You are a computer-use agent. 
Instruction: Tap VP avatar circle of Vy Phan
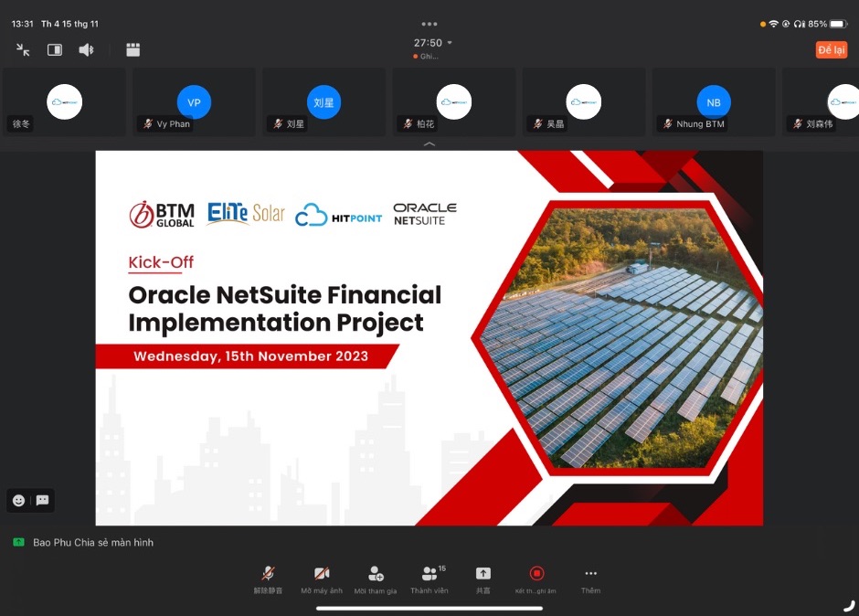194,102
